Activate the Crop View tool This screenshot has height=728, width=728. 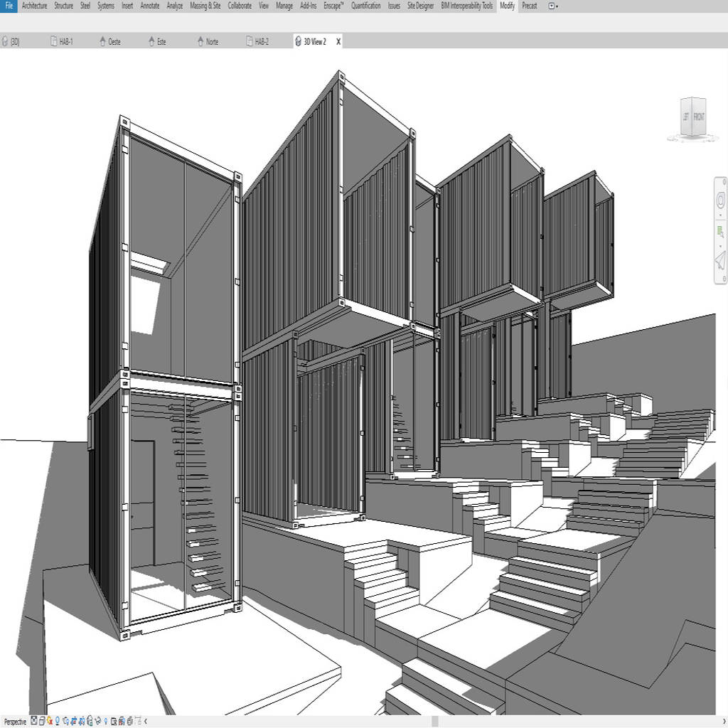click(73, 720)
